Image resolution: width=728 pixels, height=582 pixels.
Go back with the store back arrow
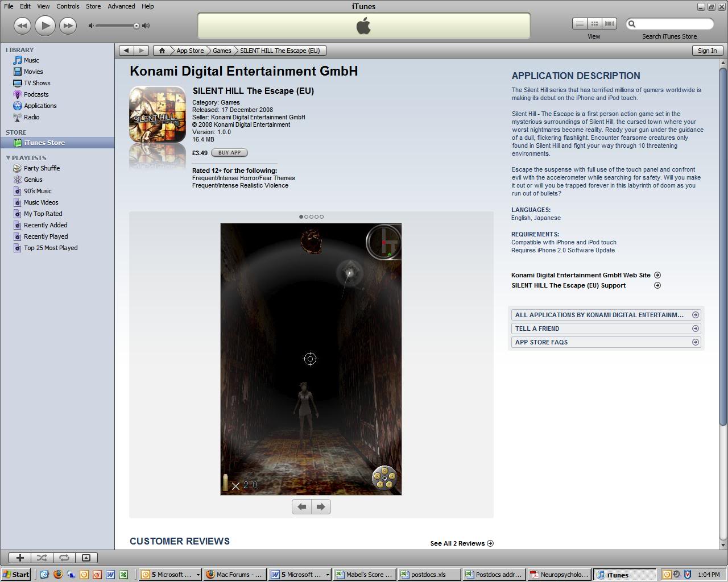(x=126, y=51)
